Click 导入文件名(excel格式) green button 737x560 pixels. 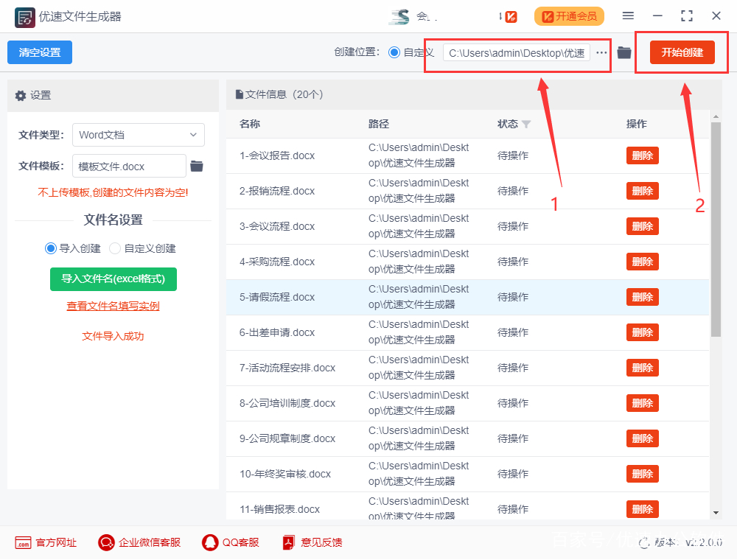point(113,279)
